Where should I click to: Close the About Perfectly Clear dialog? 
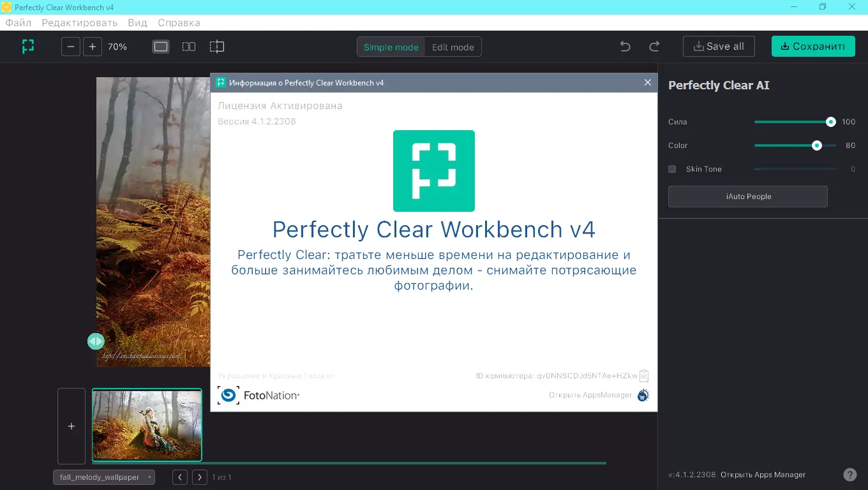[648, 82]
